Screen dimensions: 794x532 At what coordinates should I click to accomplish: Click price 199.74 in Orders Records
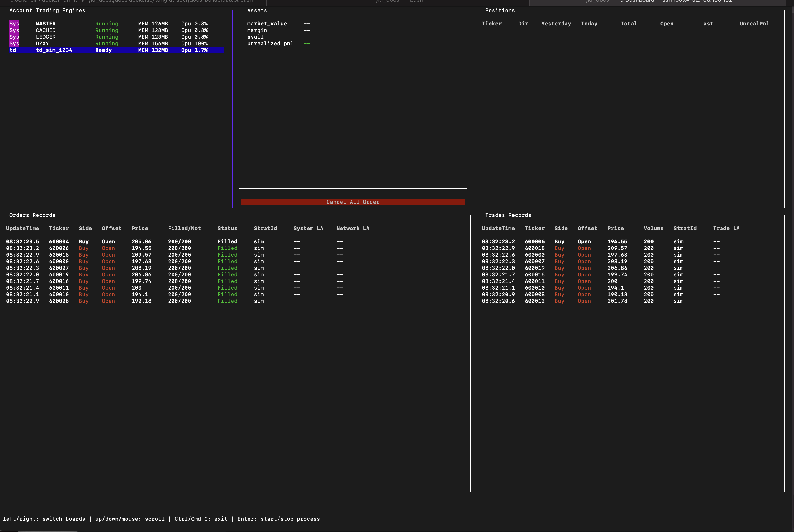pos(141,281)
